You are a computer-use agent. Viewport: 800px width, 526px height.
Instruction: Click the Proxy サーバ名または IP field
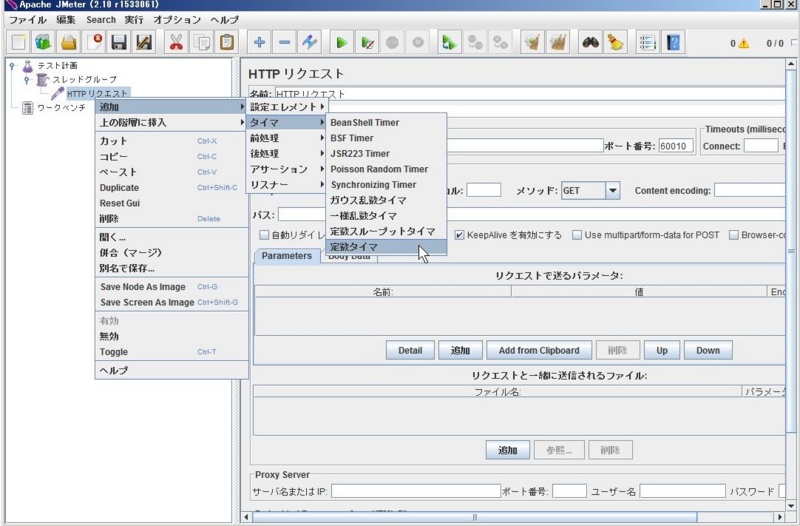pyautogui.click(x=416, y=491)
